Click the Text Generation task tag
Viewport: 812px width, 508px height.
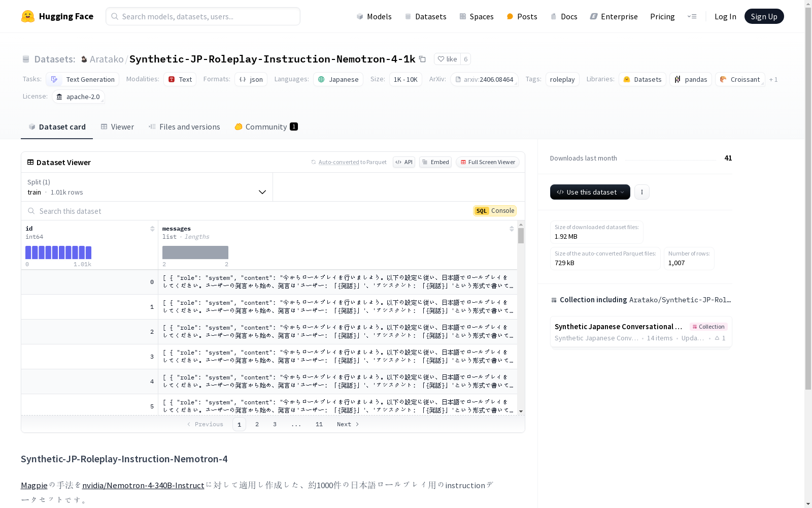[x=83, y=79]
